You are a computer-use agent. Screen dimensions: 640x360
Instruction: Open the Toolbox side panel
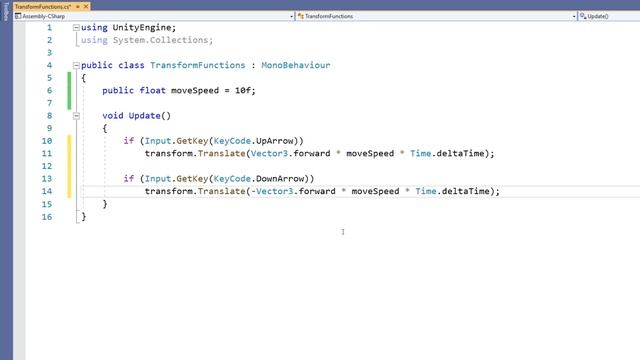pos(6,11)
